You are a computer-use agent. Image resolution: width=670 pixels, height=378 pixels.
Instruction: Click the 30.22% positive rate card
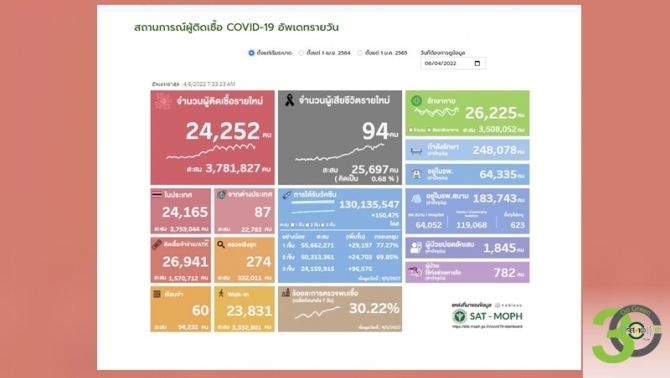coord(340,309)
